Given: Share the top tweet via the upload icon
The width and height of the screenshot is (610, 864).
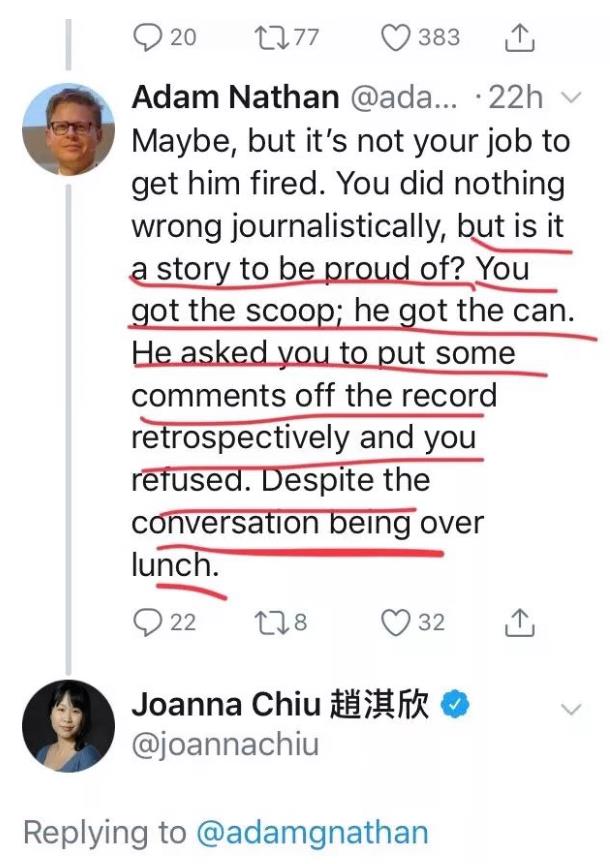Looking at the screenshot, I should point(518,35).
